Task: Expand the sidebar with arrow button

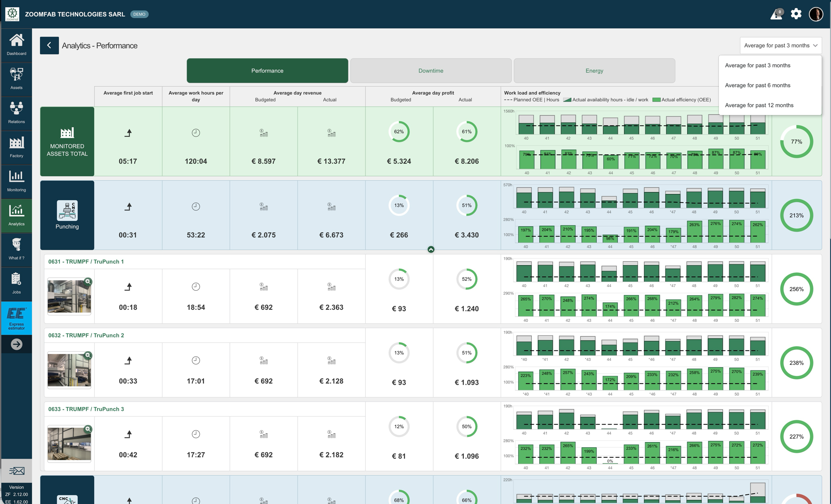Action: click(x=16, y=344)
